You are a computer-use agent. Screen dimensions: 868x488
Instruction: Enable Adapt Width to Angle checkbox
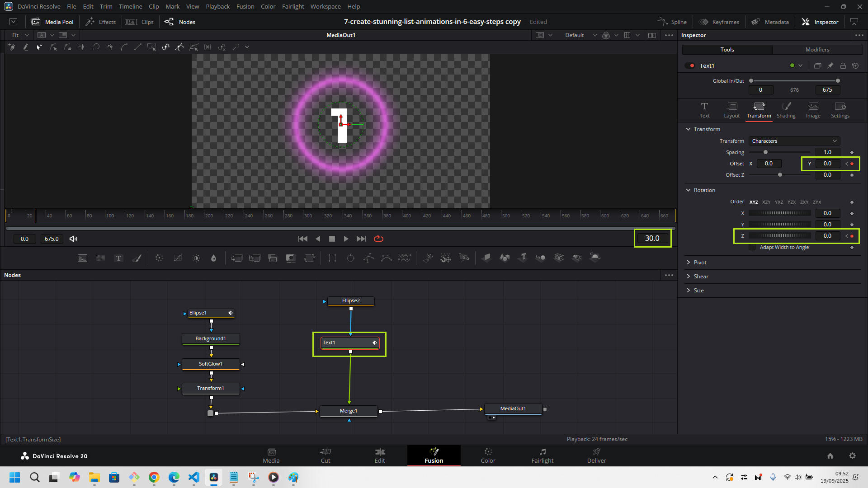tap(752, 247)
